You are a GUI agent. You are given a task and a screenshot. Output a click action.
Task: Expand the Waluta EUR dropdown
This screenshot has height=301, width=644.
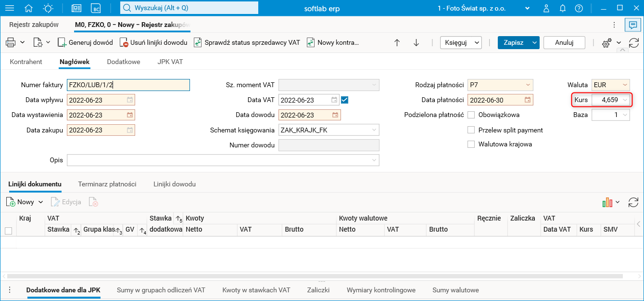click(625, 85)
